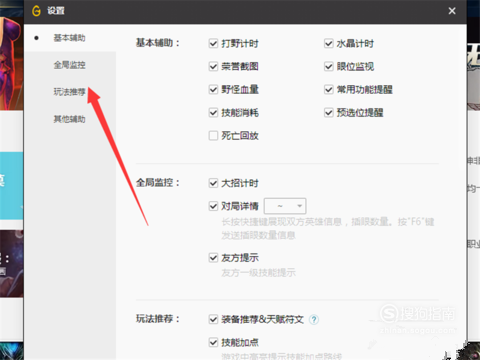Toggle the 眼位监视 checkbox

pyautogui.click(x=329, y=66)
